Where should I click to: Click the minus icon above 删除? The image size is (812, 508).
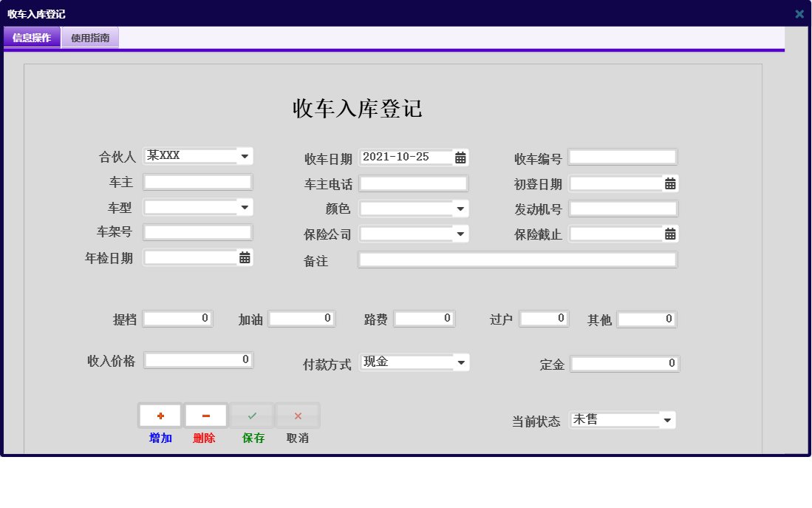pos(205,415)
